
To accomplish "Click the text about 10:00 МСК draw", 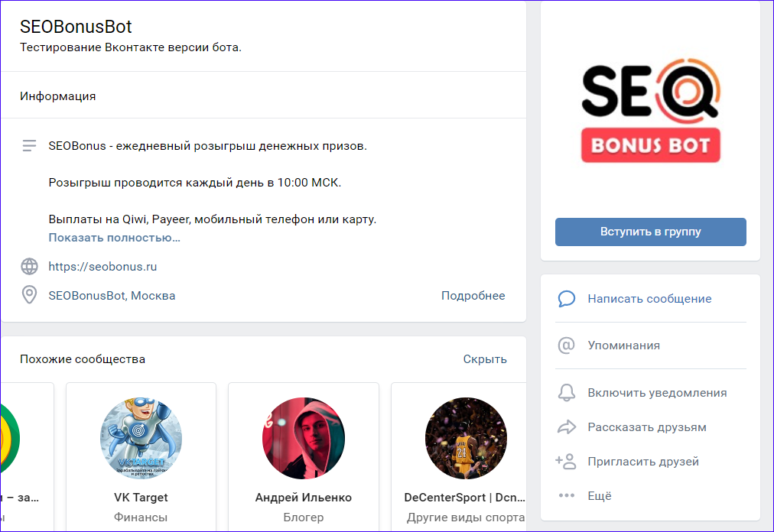I will point(195,183).
